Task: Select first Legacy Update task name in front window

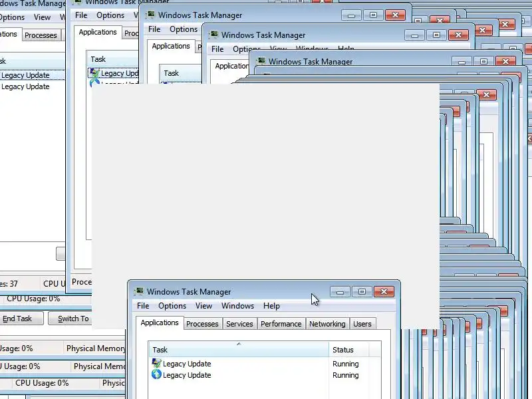Action: coord(187,364)
